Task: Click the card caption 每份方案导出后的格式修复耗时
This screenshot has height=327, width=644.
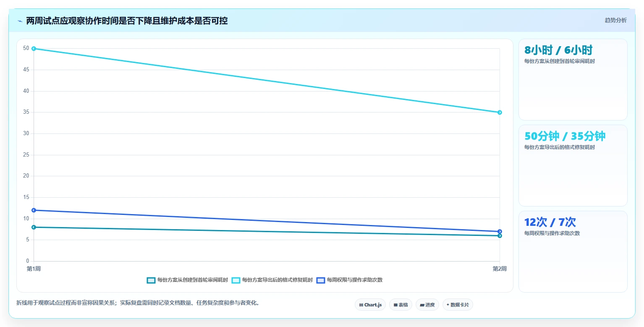Action: pyautogui.click(x=560, y=147)
